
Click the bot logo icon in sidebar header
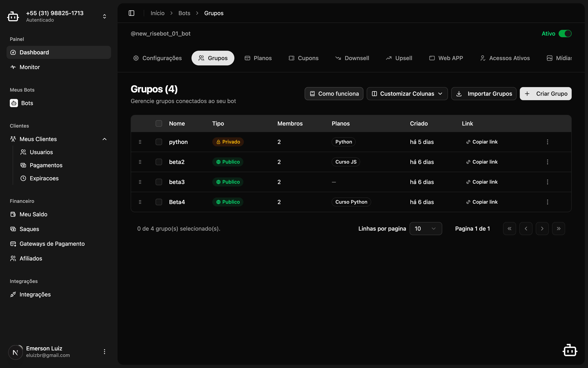13,16
